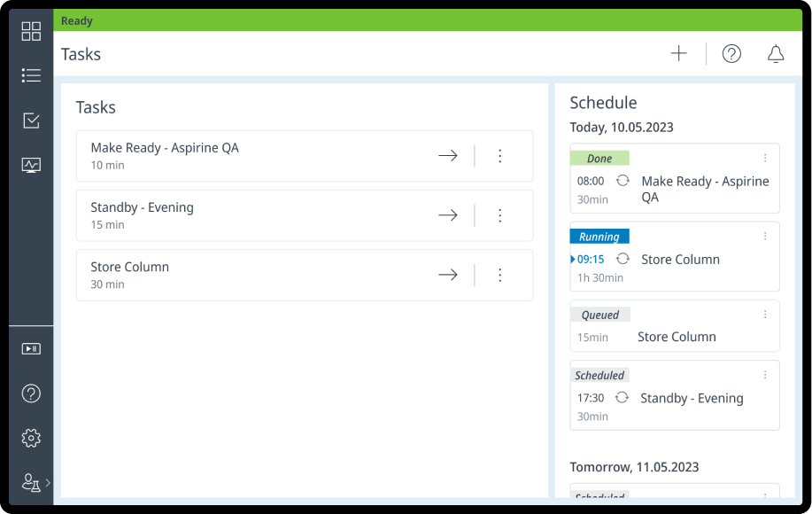Open the settings gear icon
The height and width of the screenshot is (514, 812).
coord(31,438)
